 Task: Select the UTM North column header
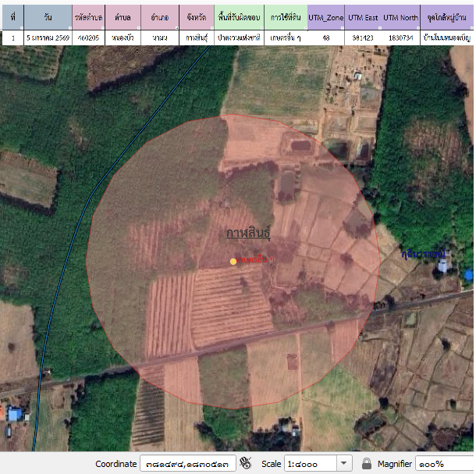coord(400,17)
